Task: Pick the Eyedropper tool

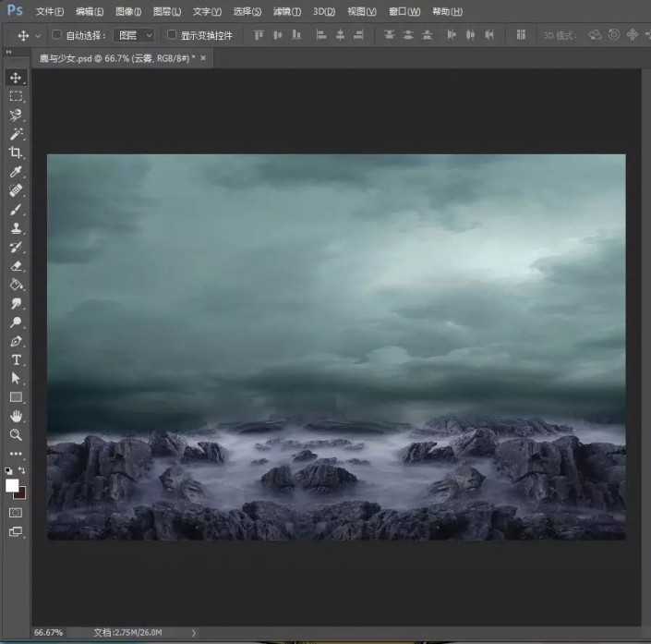Action: [16, 172]
